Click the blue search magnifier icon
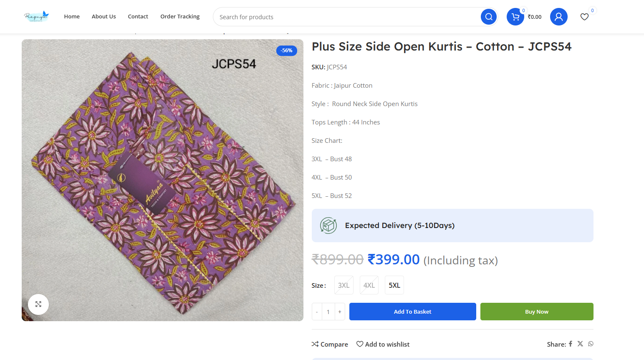 pyautogui.click(x=488, y=17)
